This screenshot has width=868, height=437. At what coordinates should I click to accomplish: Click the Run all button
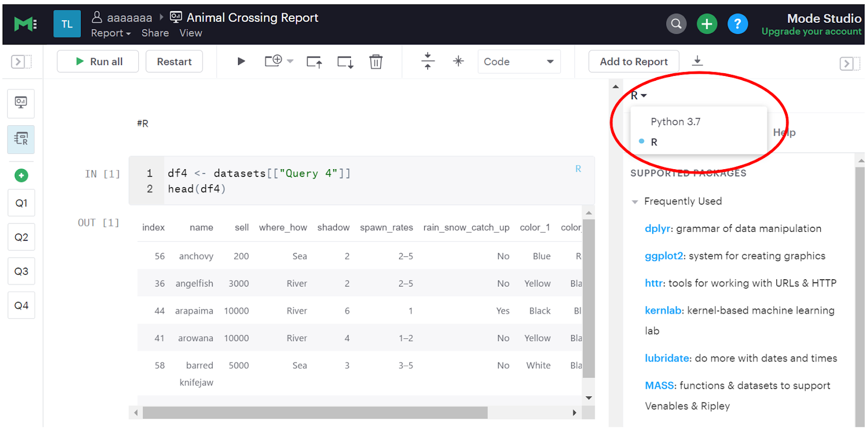(98, 61)
